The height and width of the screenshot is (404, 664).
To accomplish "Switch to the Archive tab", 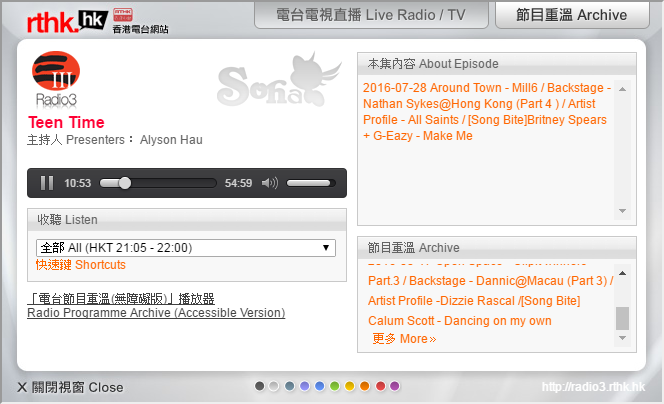I will [571, 15].
